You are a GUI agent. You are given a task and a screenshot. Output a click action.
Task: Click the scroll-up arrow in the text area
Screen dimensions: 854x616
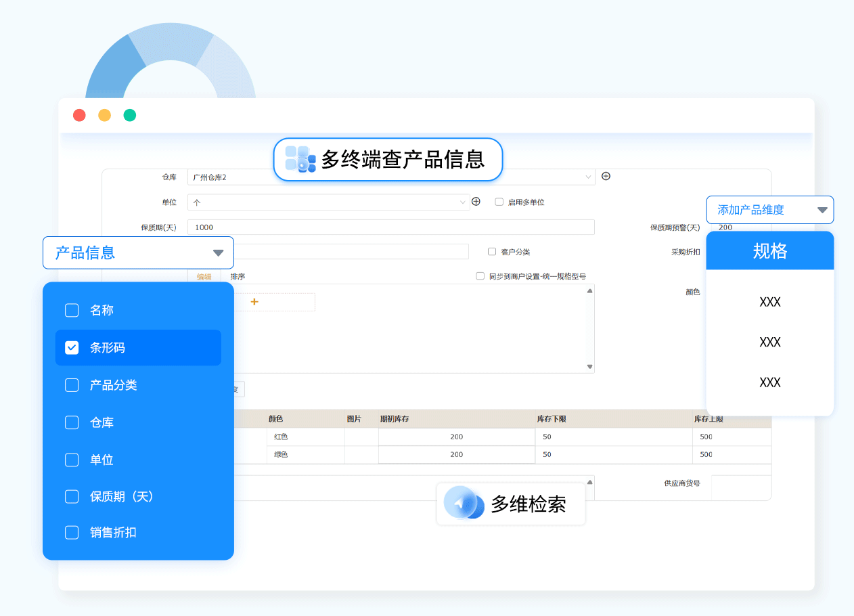point(589,291)
